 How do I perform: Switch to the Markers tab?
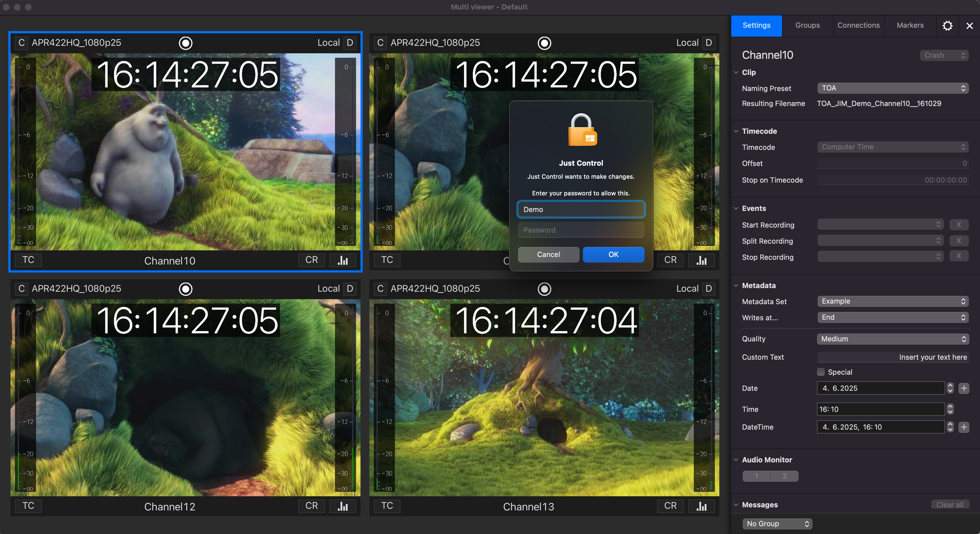910,26
